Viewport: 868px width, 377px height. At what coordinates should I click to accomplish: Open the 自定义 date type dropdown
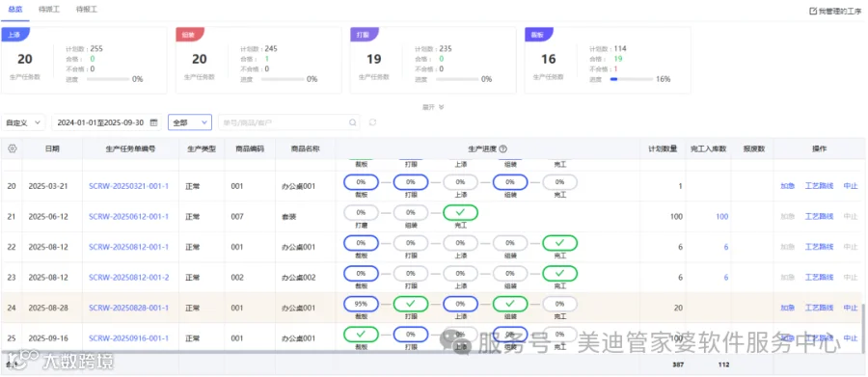[24, 122]
